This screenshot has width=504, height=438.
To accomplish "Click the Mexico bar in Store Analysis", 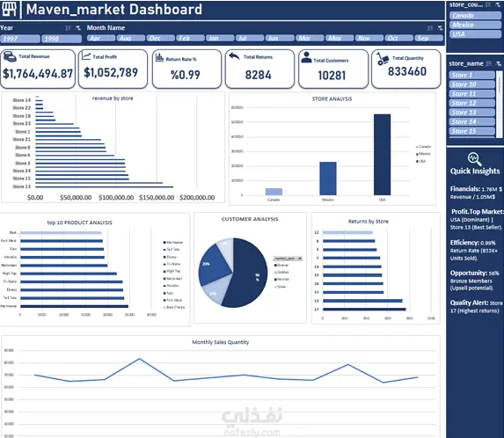I will click(328, 179).
